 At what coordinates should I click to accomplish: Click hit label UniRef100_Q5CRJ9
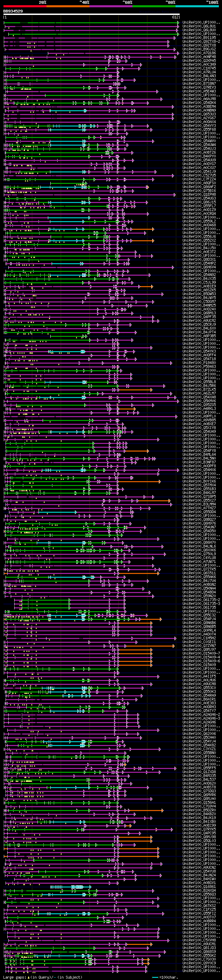click(x=199, y=324)
